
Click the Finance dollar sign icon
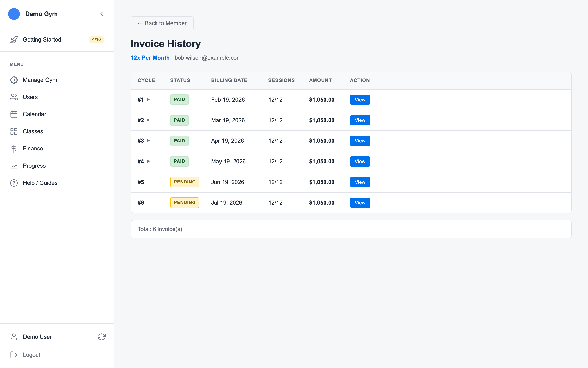pyautogui.click(x=14, y=148)
